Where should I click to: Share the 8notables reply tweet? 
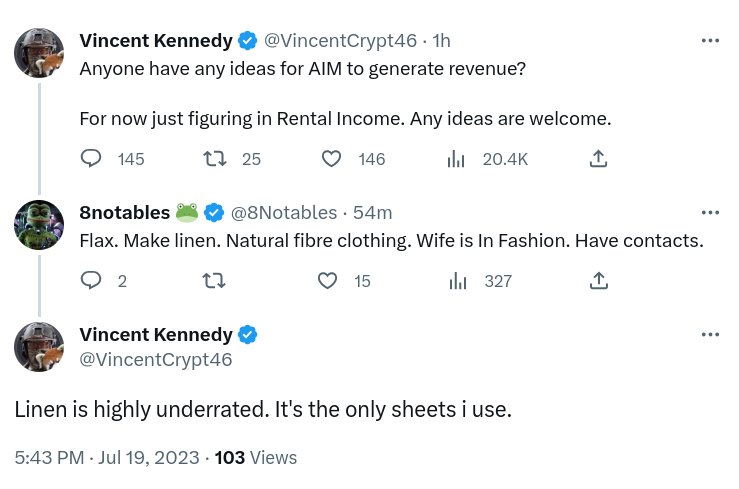point(599,281)
